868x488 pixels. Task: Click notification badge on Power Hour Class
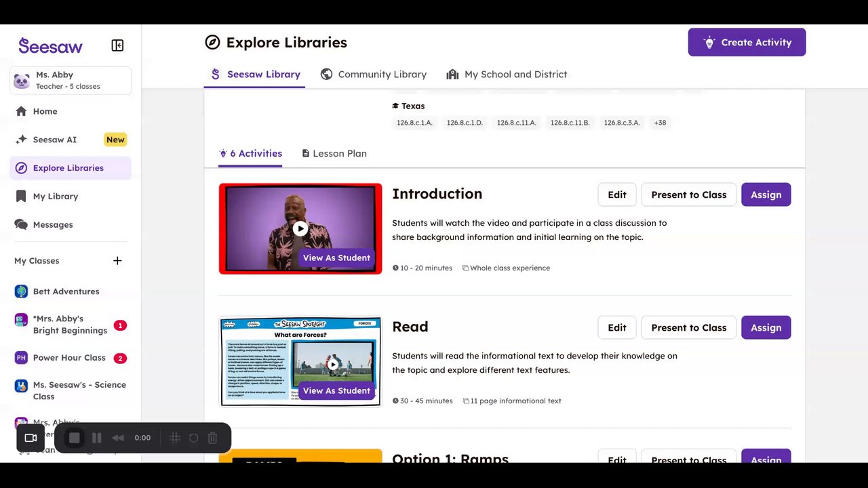click(x=120, y=359)
